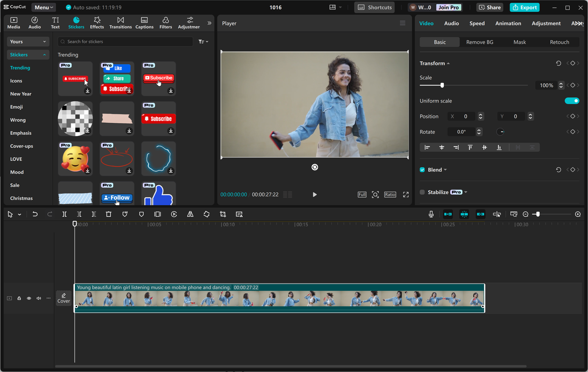Click the delete trash icon in timeline toolbar
Screen dimensions: 588x372
[108, 214]
